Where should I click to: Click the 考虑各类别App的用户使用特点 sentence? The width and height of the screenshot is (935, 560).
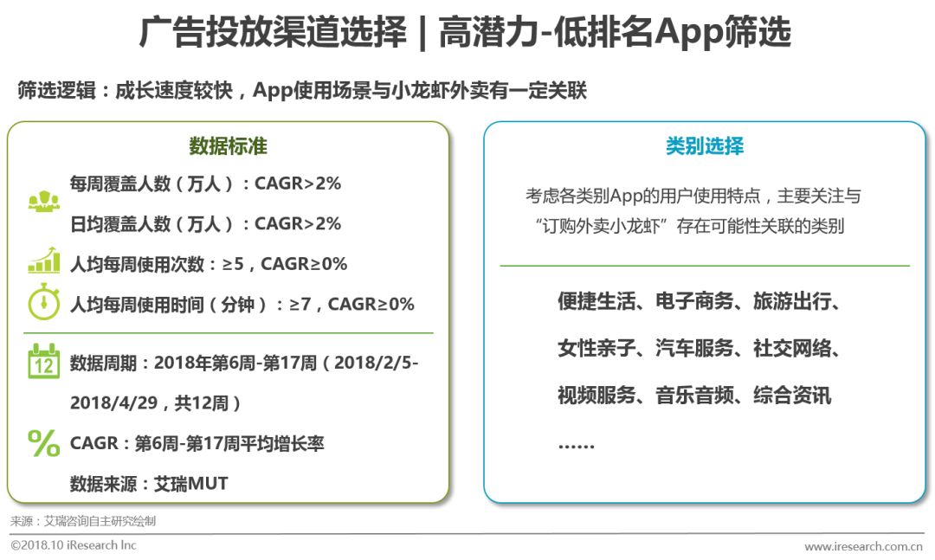[693, 196]
